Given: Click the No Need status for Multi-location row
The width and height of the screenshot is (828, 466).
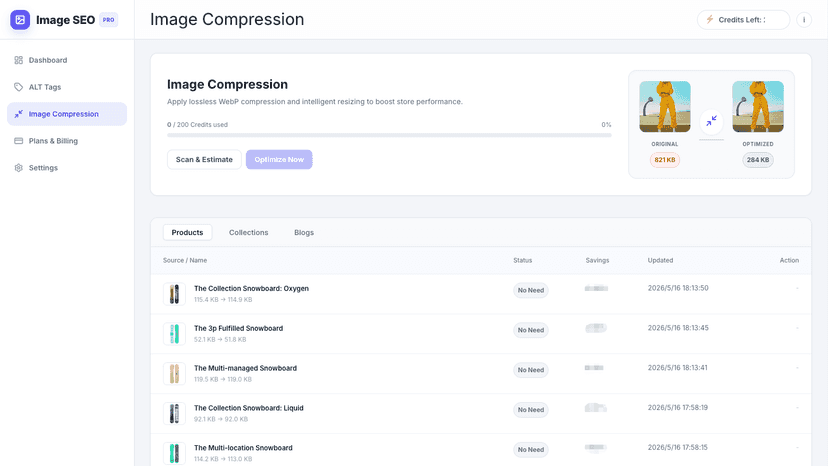Looking at the screenshot, I should [531, 450].
